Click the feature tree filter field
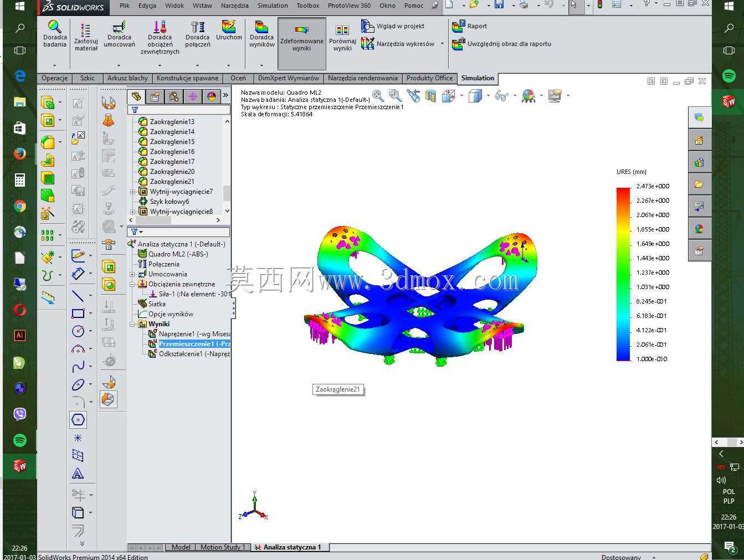Viewport: 744px width, 560px height. click(x=179, y=110)
